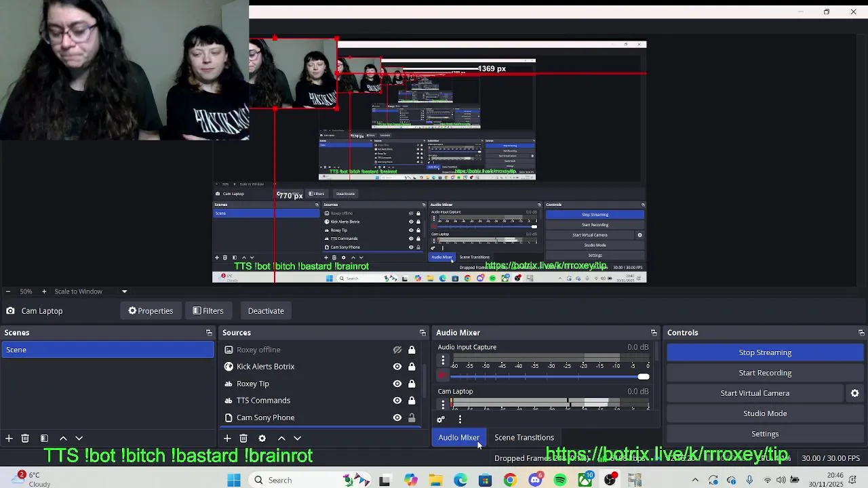Switch to Audio Mixer tab
Viewport: 868px width, 488px height.
458,438
